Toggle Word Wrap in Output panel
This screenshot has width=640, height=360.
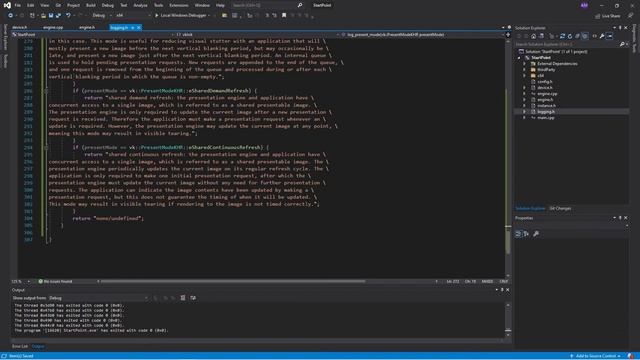(193, 298)
